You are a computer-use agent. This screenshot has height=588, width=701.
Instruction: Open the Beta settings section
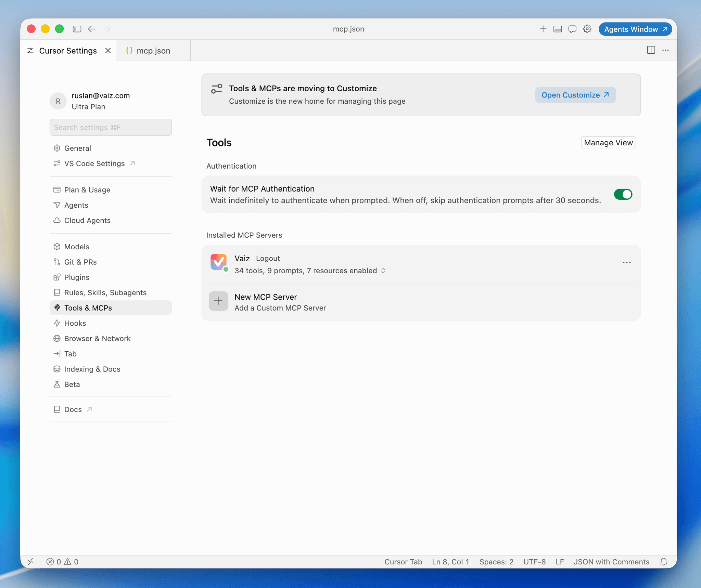coord(111,384)
